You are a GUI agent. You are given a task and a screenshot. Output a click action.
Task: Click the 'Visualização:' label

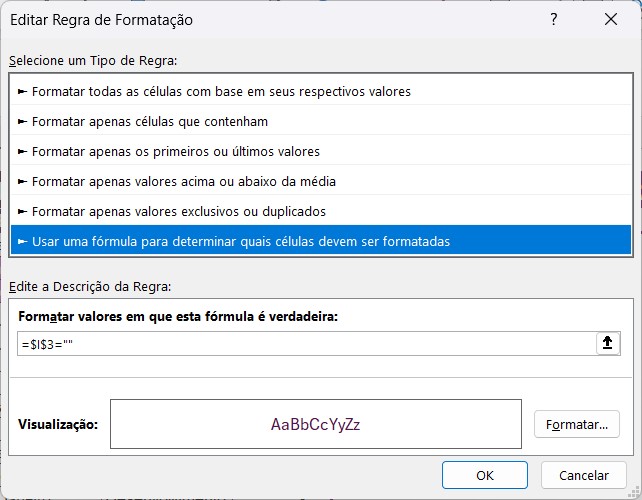tap(58, 424)
